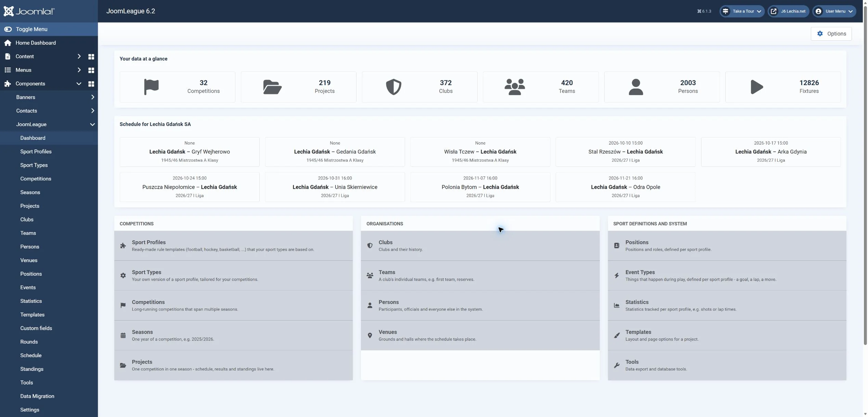Open the Lechia Gdańsk – Arka Gdynia fixture
The image size is (868, 417).
(771, 152)
